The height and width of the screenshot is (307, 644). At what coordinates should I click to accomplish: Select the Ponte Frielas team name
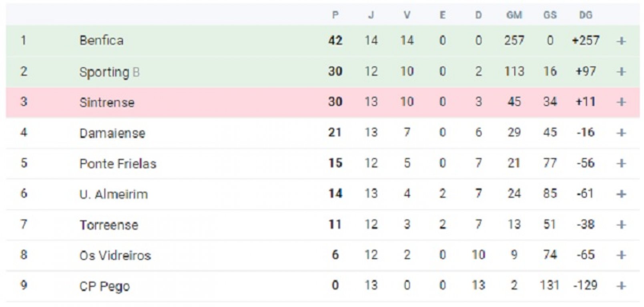[x=118, y=163]
